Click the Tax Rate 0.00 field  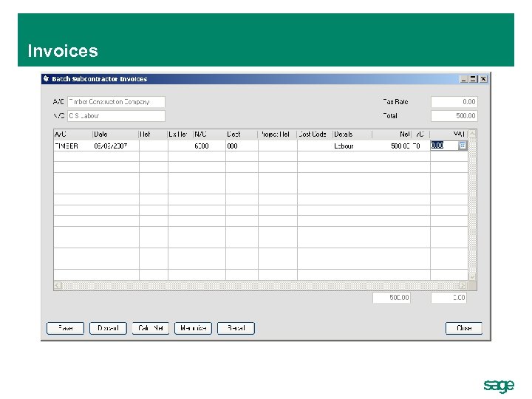pyautogui.click(x=454, y=102)
